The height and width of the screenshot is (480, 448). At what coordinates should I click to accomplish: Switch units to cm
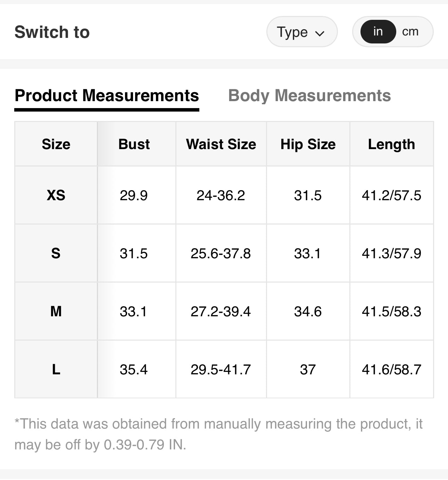coord(410,32)
